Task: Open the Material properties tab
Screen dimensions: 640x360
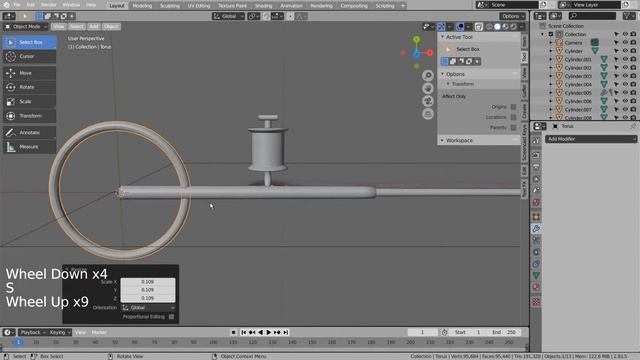Action: [536, 287]
